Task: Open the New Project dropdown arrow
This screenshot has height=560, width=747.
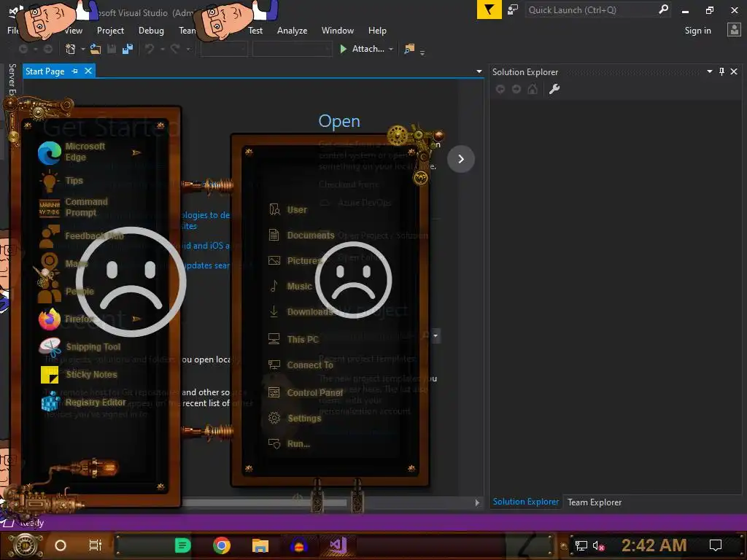Action: click(x=83, y=49)
